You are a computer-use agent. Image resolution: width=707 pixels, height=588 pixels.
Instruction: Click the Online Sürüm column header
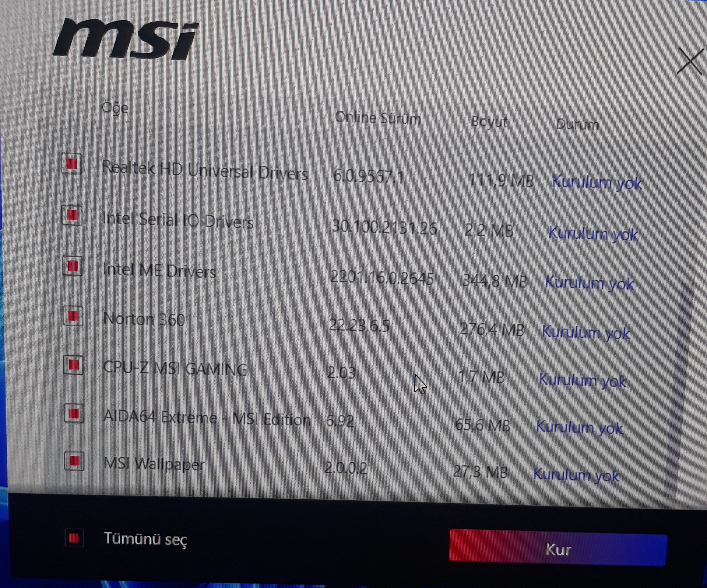(378, 118)
